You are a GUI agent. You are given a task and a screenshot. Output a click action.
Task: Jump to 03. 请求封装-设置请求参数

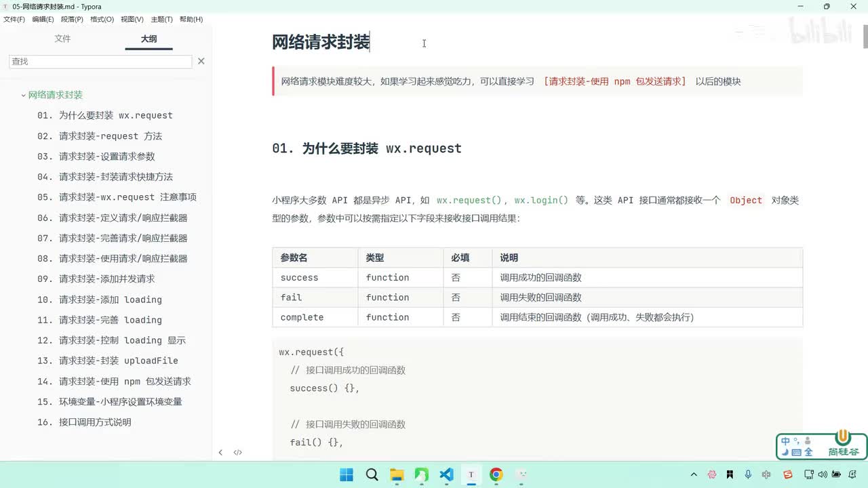click(x=96, y=157)
